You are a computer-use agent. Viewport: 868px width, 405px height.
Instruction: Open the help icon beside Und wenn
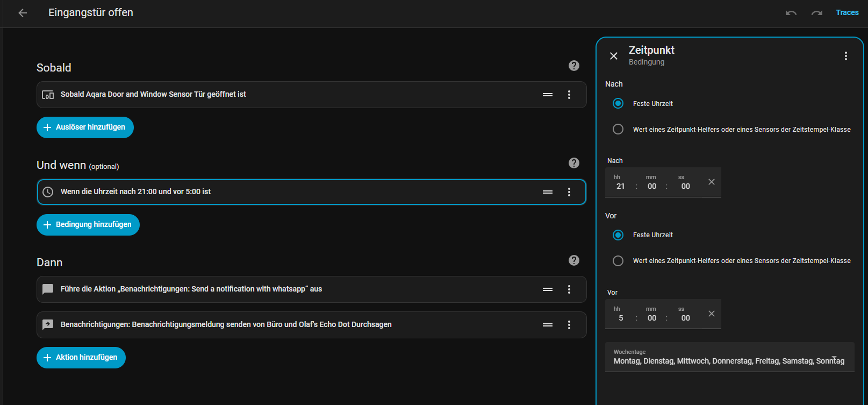(x=574, y=163)
